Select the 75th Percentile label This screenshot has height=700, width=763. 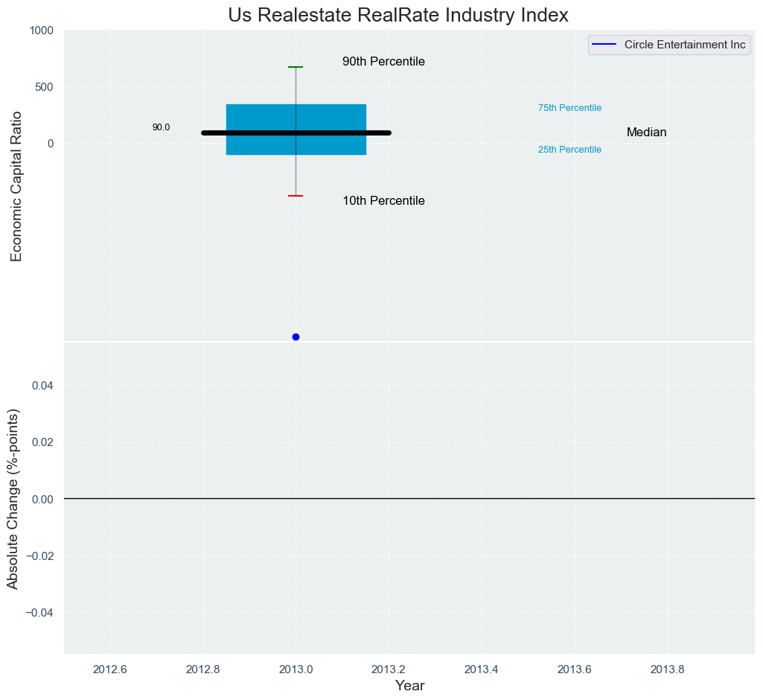click(x=569, y=108)
